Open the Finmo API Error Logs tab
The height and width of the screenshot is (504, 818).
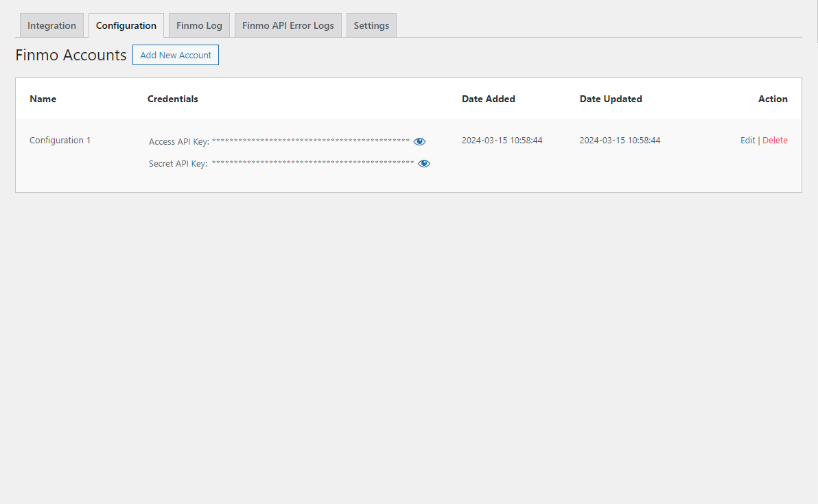click(288, 25)
